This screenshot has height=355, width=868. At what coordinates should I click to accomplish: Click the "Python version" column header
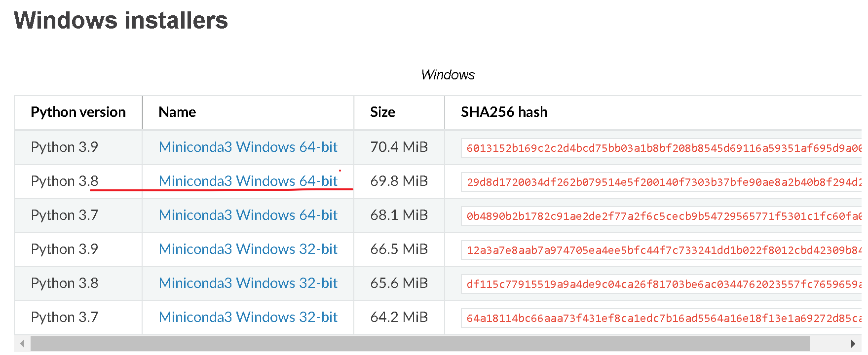coord(78,112)
